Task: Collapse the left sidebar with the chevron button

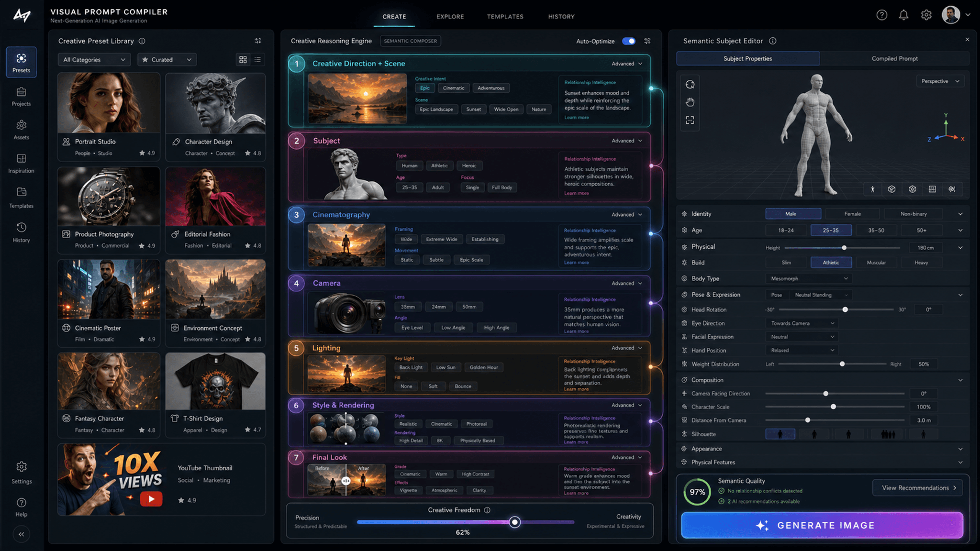Action: tap(22, 534)
